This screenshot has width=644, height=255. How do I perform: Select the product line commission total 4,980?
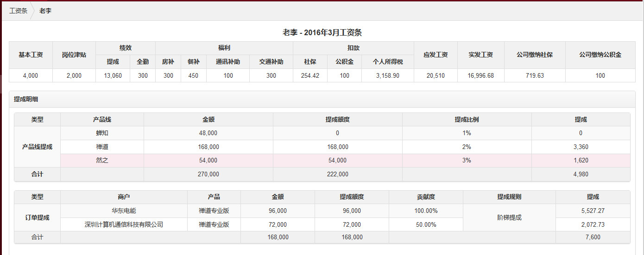click(x=581, y=174)
